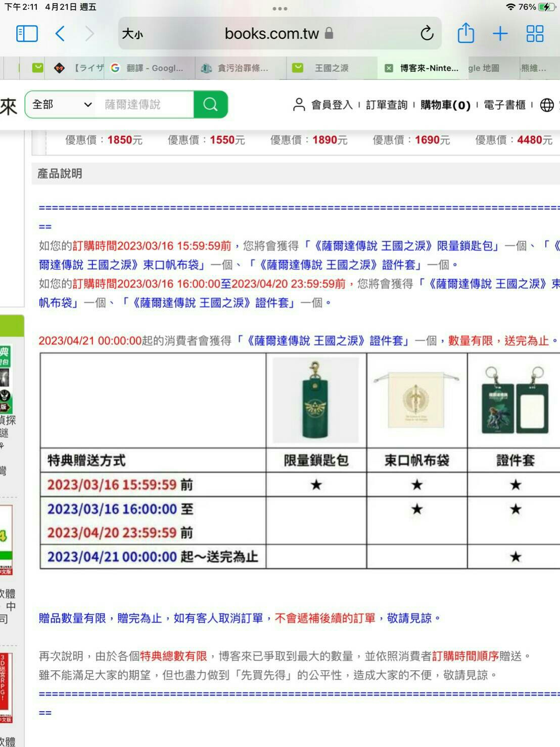Switch to the 【ライザ tab
This screenshot has width=560, height=747.
[x=78, y=68]
